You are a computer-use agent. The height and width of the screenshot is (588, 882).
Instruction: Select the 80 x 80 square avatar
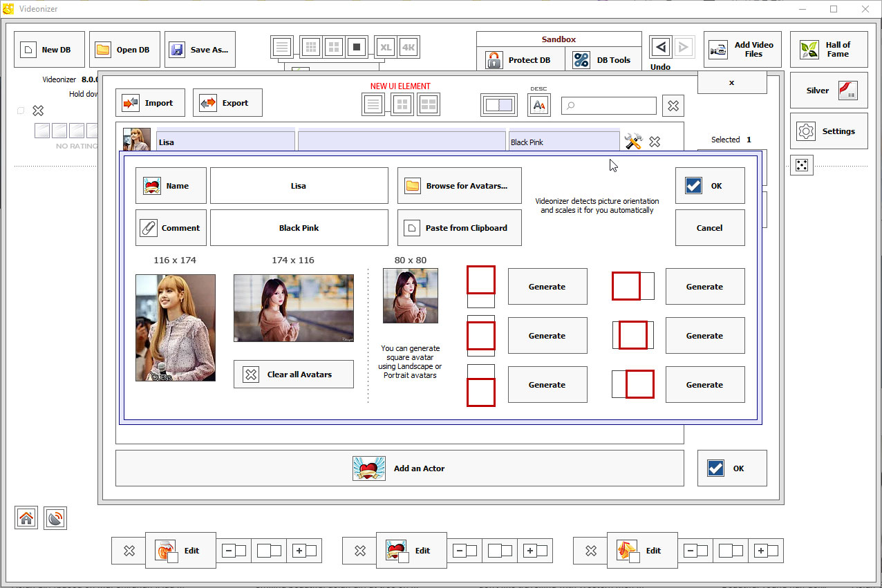[411, 296]
